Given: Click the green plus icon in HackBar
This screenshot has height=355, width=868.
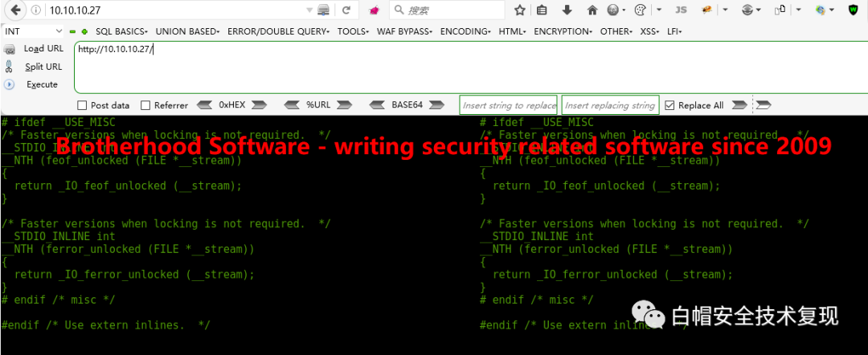Looking at the screenshot, I should click(x=84, y=31).
